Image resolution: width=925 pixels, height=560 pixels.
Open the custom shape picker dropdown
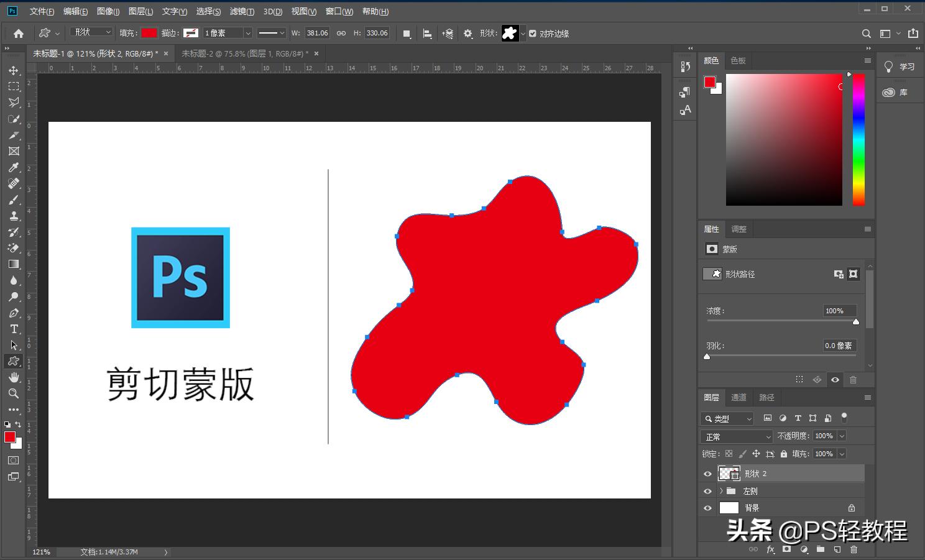point(522,33)
